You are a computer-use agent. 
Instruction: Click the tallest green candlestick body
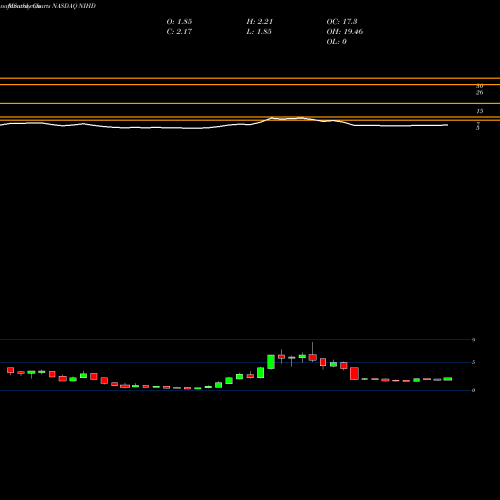[x=271, y=362]
